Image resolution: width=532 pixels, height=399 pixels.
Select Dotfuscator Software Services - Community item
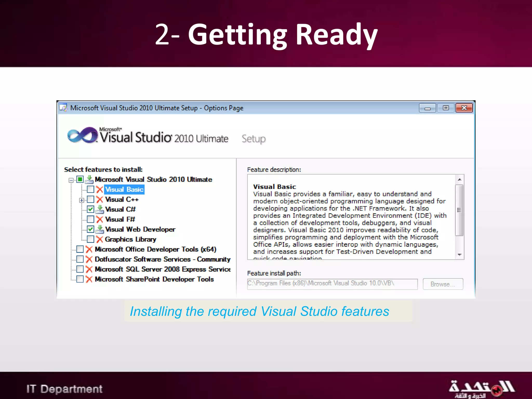coord(163,259)
